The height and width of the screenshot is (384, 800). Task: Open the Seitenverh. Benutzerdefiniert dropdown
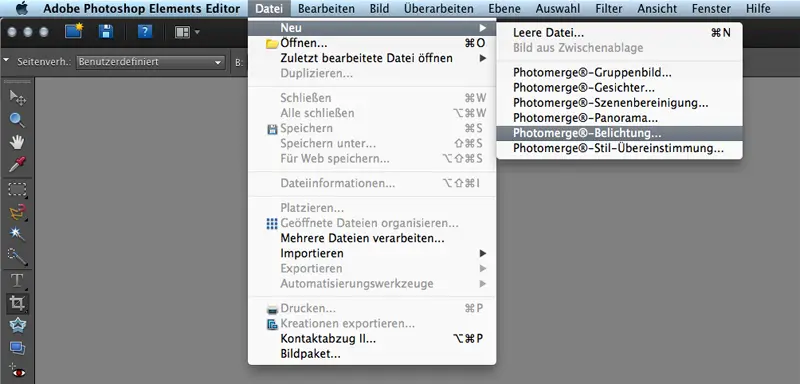151,62
